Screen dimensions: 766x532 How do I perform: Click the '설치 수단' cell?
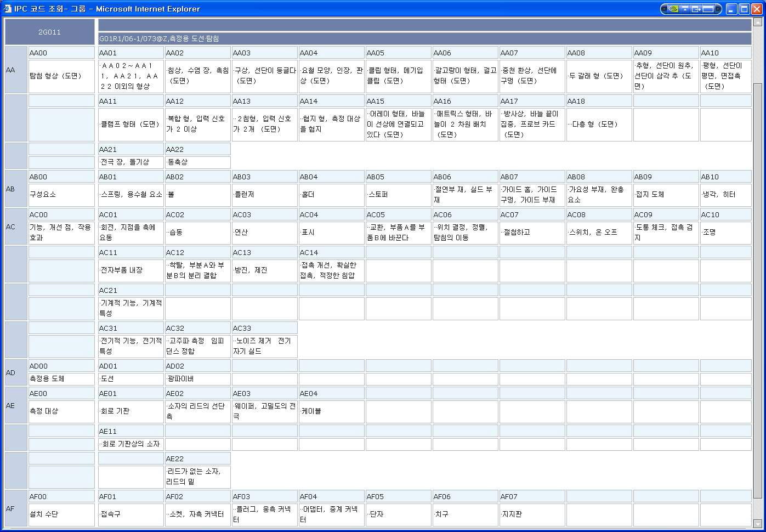point(61,514)
